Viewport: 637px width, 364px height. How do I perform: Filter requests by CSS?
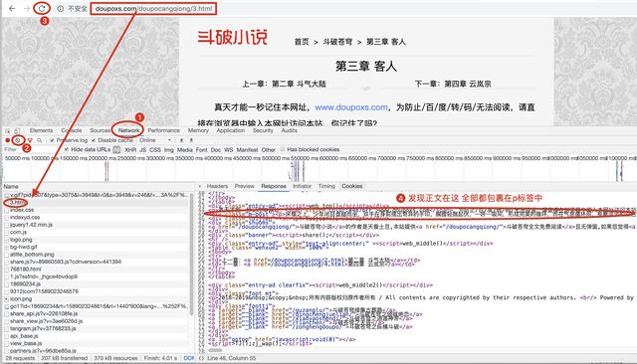(x=155, y=150)
